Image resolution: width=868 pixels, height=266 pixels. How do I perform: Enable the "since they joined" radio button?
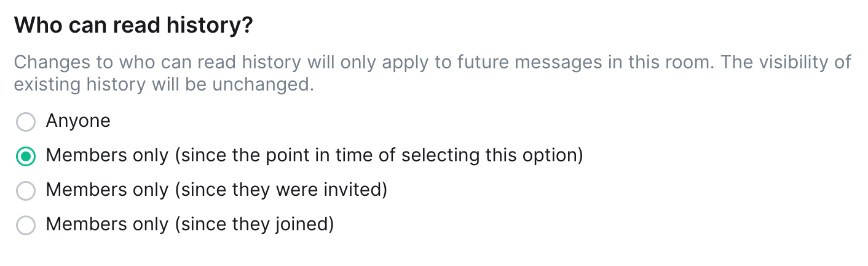(25, 225)
